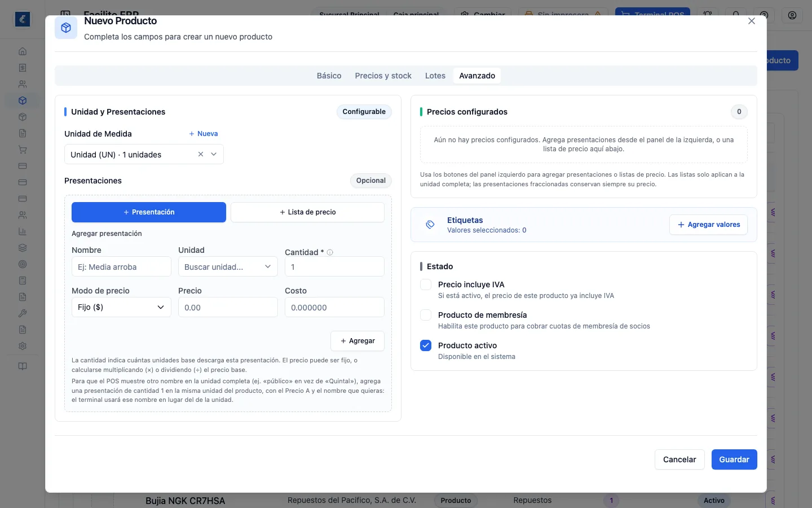Open the user account icon in top bar

pyautogui.click(x=792, y=15)
